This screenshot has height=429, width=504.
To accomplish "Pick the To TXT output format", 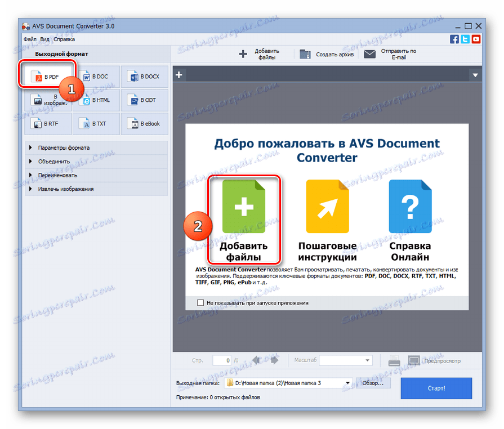I will [96, 124].
